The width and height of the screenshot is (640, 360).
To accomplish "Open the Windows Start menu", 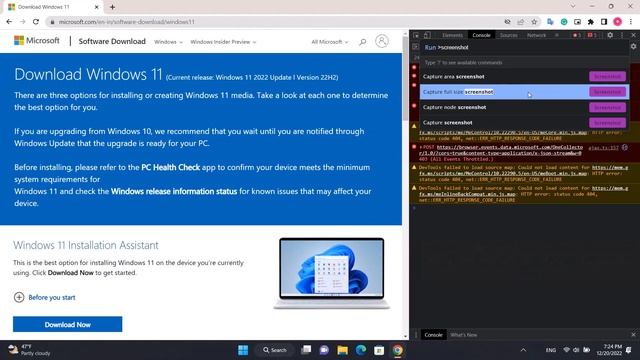I will click(243, 350).
